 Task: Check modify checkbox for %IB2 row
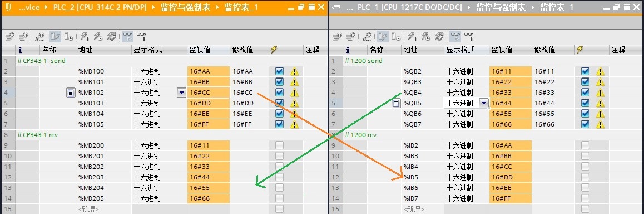click(x=585, y=145)
